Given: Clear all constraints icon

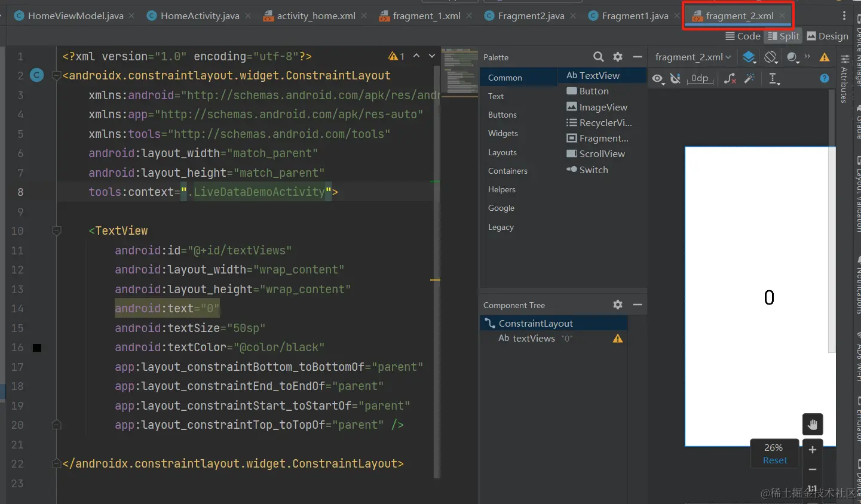Looking at the screenshot, I should pyautogui.click(x=730, y=79).
